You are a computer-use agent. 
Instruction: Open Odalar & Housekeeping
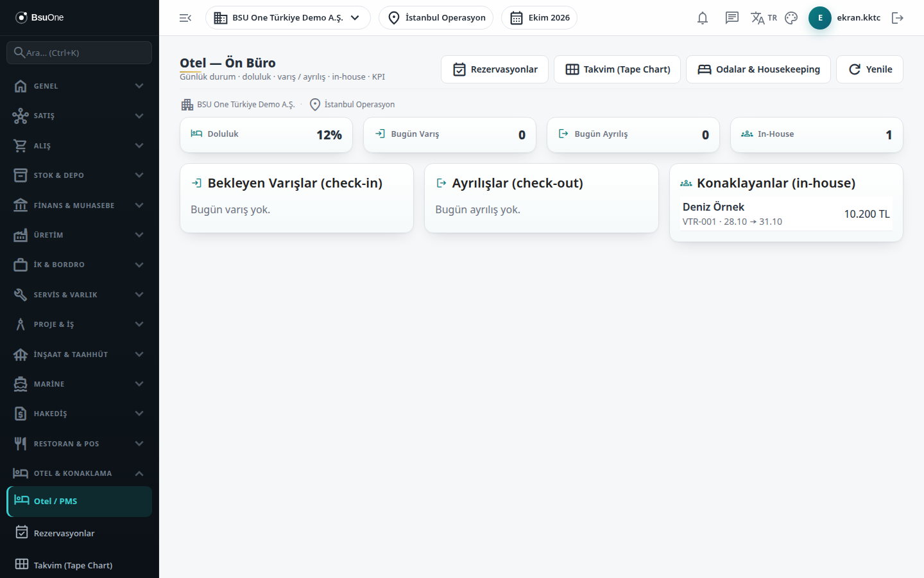pyautogui.click(x=758, y=69)
